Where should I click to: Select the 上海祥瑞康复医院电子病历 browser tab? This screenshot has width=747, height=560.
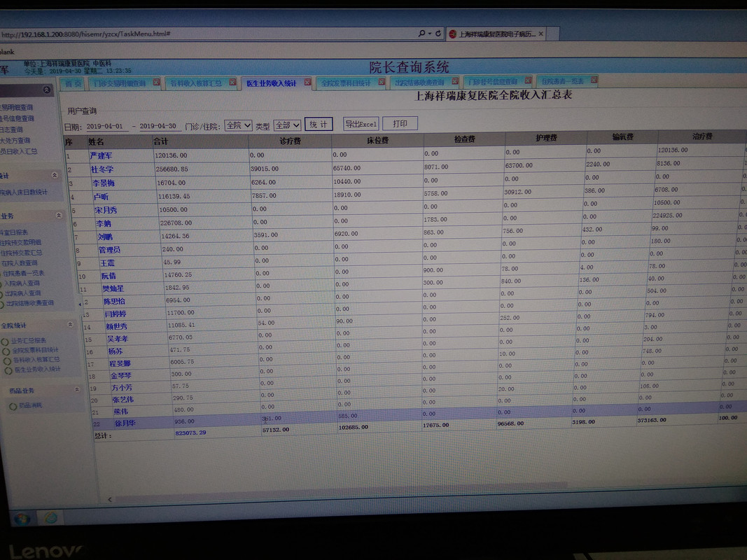[x=497, y=34]
